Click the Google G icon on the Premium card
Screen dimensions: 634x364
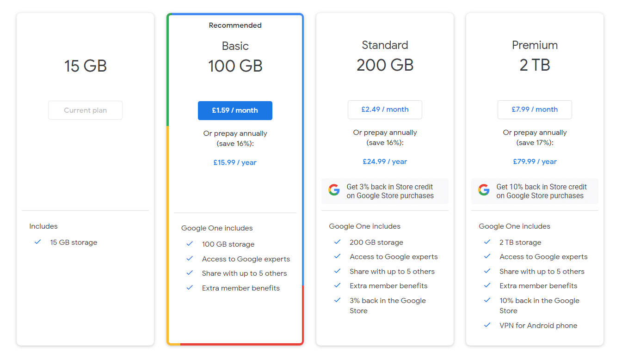484,189
